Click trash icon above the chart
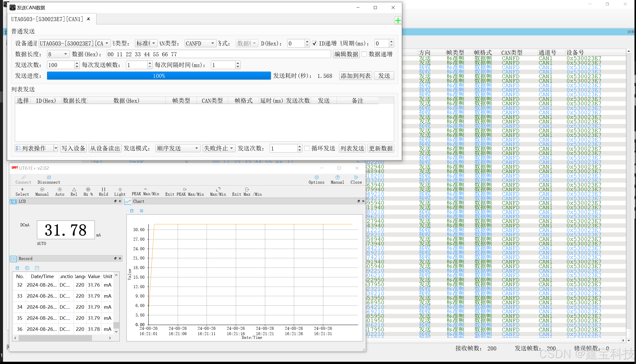636x364 pixels. 132,211
